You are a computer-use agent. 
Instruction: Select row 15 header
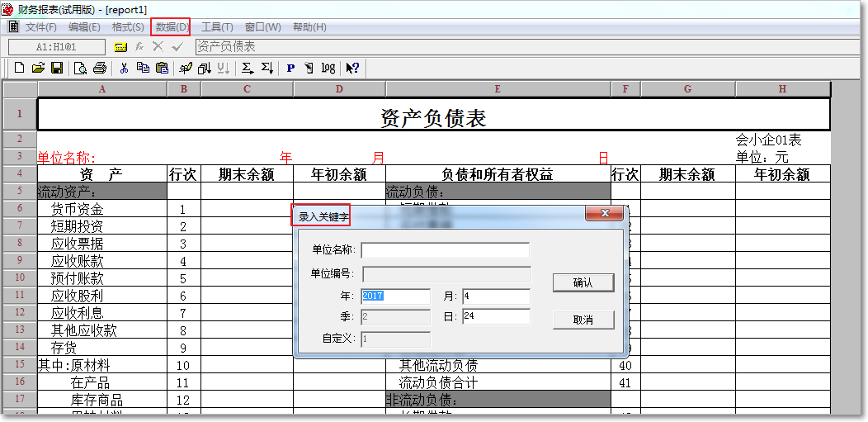pos(20,364)
